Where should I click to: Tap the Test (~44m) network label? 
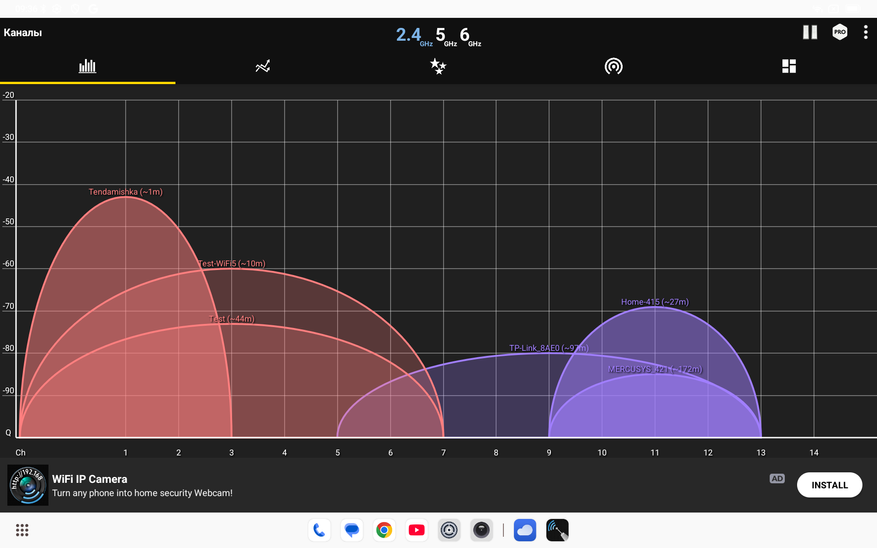(232, 319)
